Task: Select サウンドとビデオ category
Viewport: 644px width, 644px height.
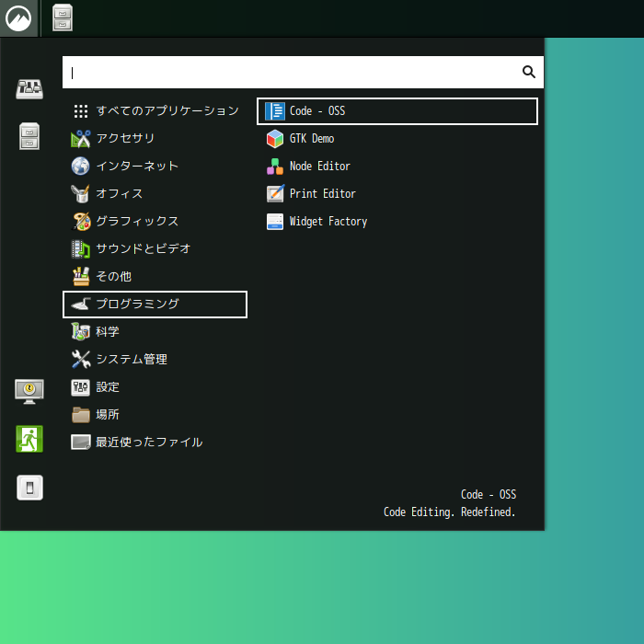Action: (x=155, y=249)
